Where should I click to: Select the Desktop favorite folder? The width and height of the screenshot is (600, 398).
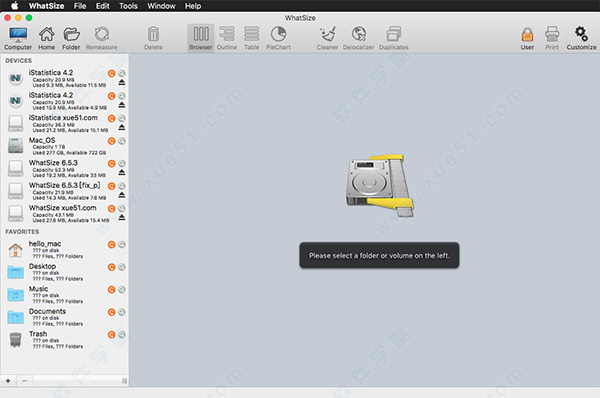pyautogui.click(x=64, y=272)
